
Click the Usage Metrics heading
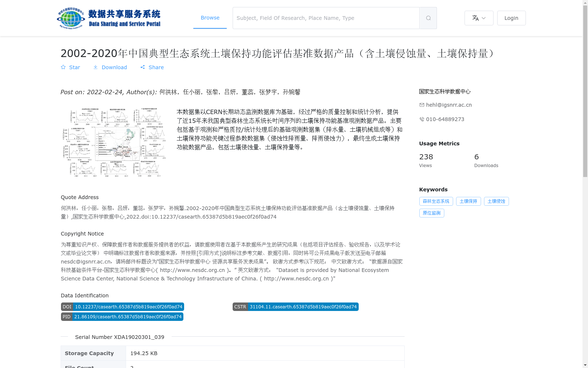[x=439, y=144]
